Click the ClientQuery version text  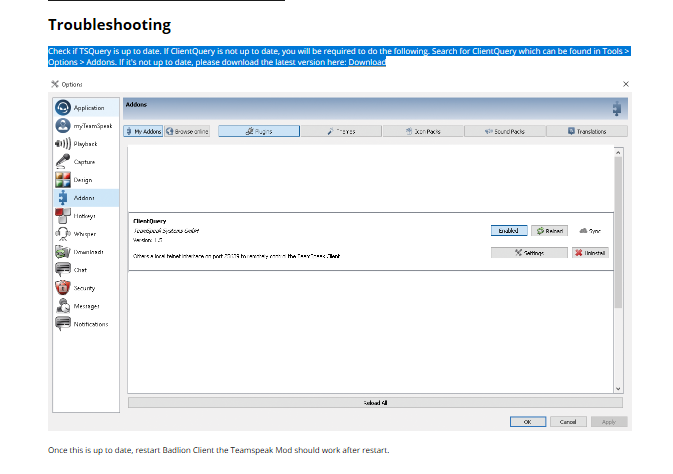147,240
